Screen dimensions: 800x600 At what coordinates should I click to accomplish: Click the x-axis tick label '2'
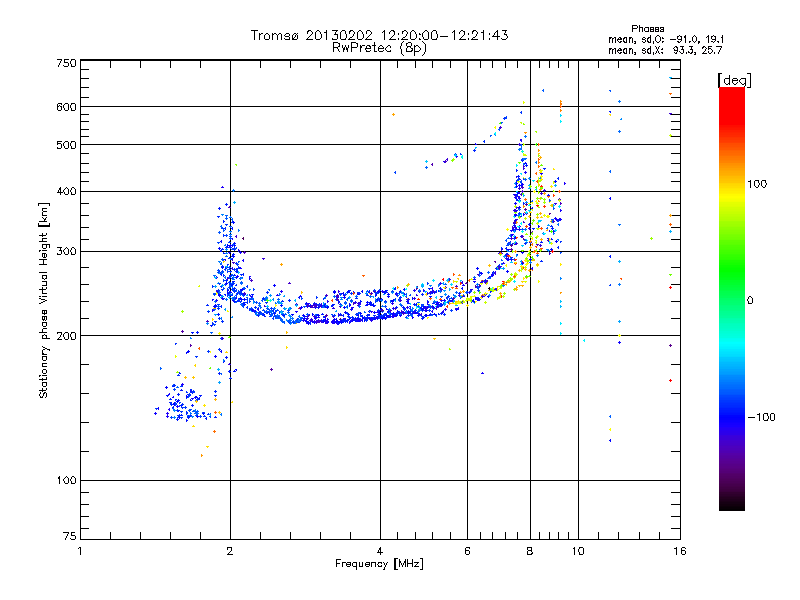tap(230, 551)
